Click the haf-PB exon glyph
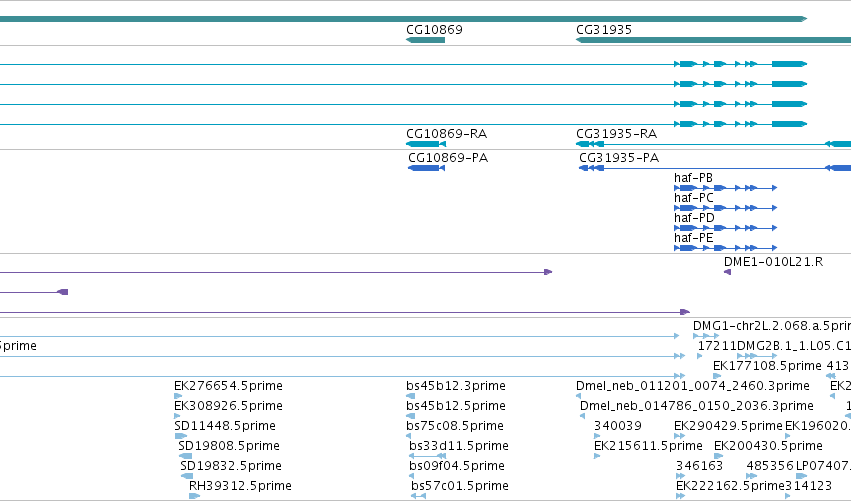This screenshot has height=501, width=851. (726, 188)
